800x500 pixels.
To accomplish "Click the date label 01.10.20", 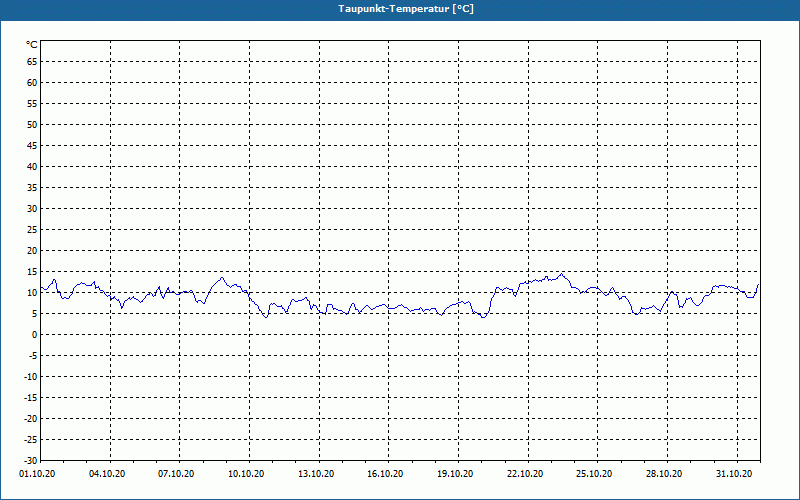I will pos(37,474).
